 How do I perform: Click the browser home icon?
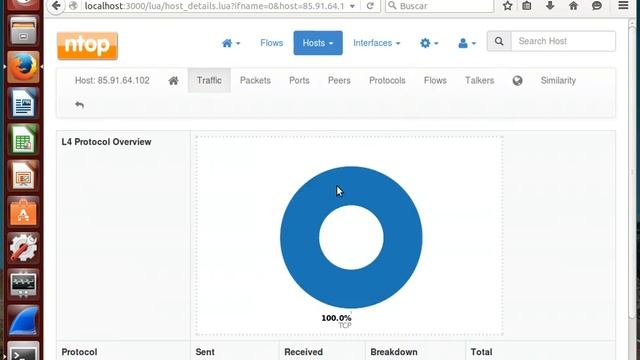[x=573, y=6]
